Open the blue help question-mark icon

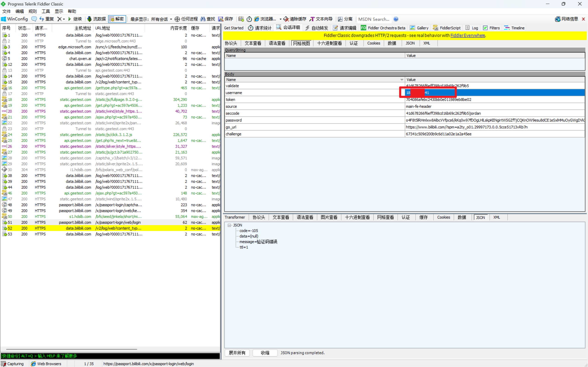pos(396,19)
